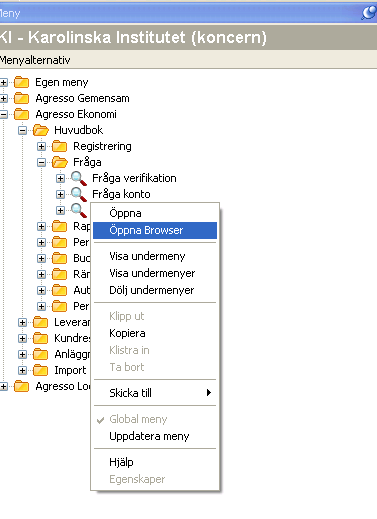Click the folder icon for the Aut item
The width and height of the screenshot is (377, 519).
pyautogui.click(x=60, y=290)
